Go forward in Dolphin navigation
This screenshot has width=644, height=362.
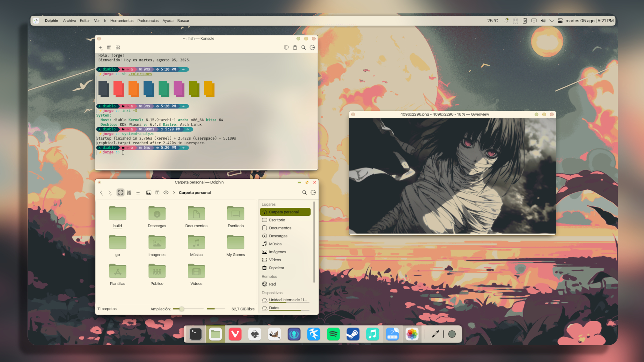(x=110, y=192)
